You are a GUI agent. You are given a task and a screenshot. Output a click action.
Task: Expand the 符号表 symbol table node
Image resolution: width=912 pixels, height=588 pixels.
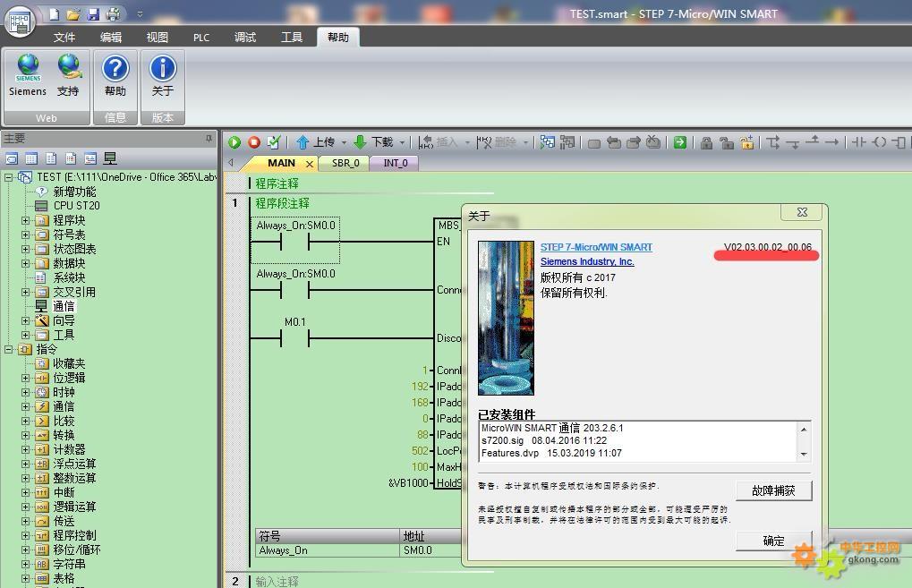point(25,235)
